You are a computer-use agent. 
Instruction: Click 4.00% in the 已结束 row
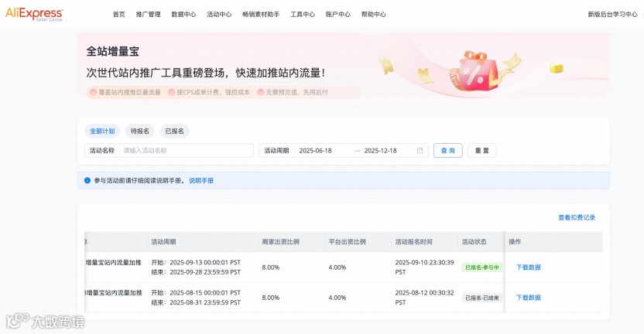337,298
